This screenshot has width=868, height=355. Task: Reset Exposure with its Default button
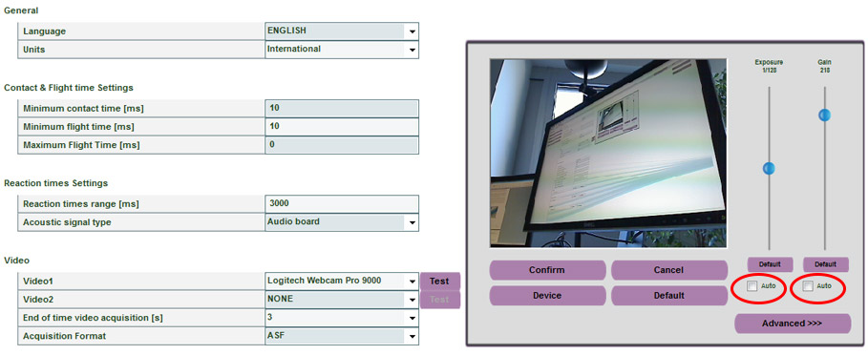pyautogui.click(x=770, y=264)
